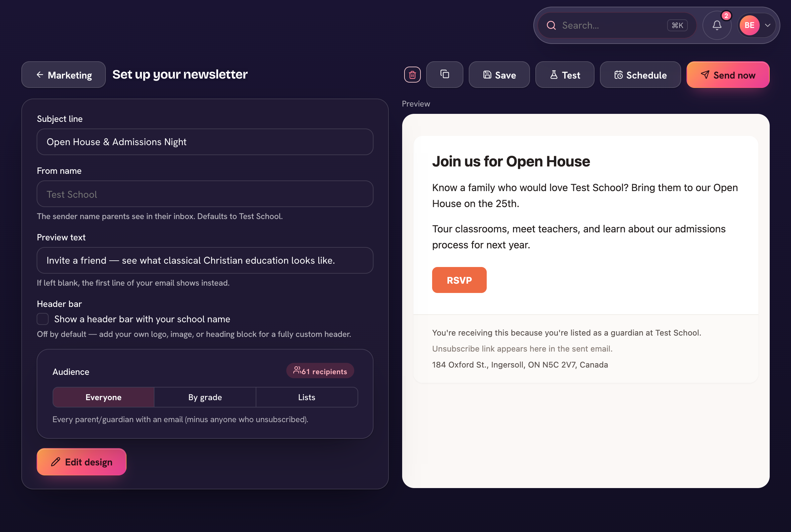This screenshot has height=532, width=791.
Task: Click 'Know a family who would love' paragraph
Action: coord(585,195)
